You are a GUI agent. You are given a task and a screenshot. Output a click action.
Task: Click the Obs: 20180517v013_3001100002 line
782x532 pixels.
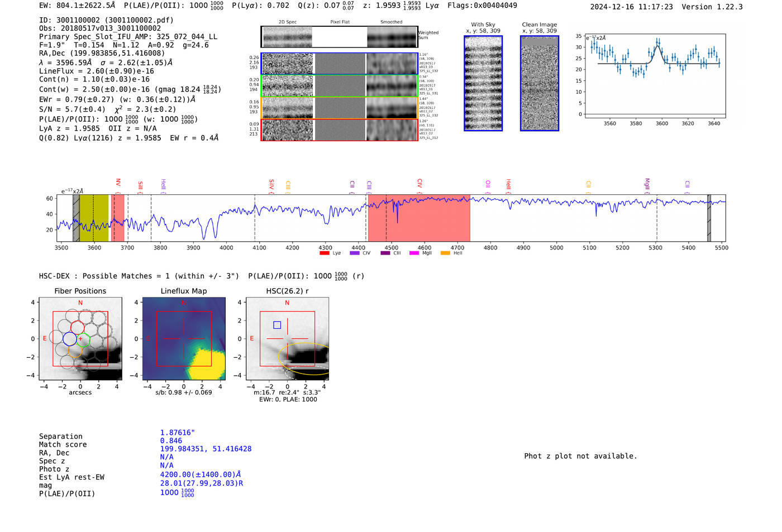point(100,28)
